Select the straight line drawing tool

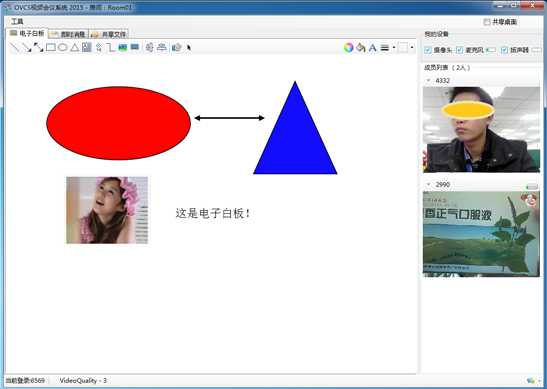tap(15, 47)
